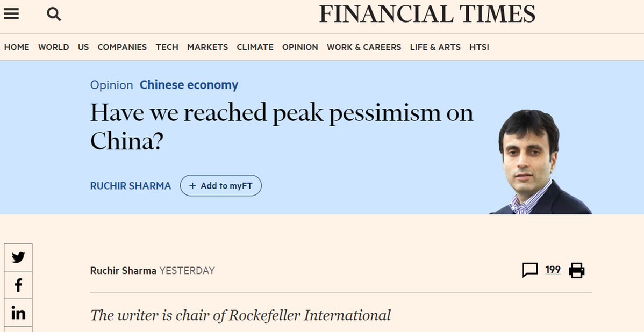Open MARKETS in navigation bar

[x=207, y=47]
